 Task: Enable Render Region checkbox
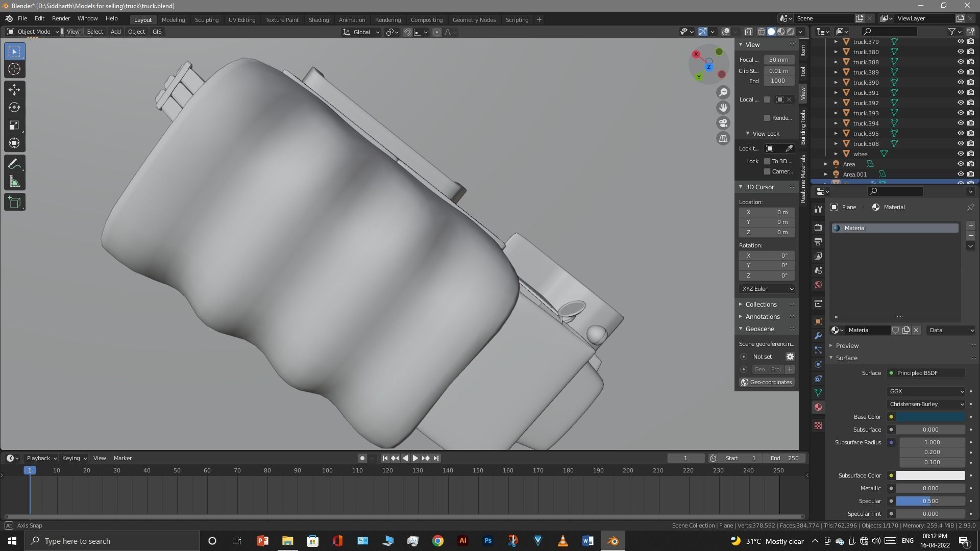click(767, 118)
